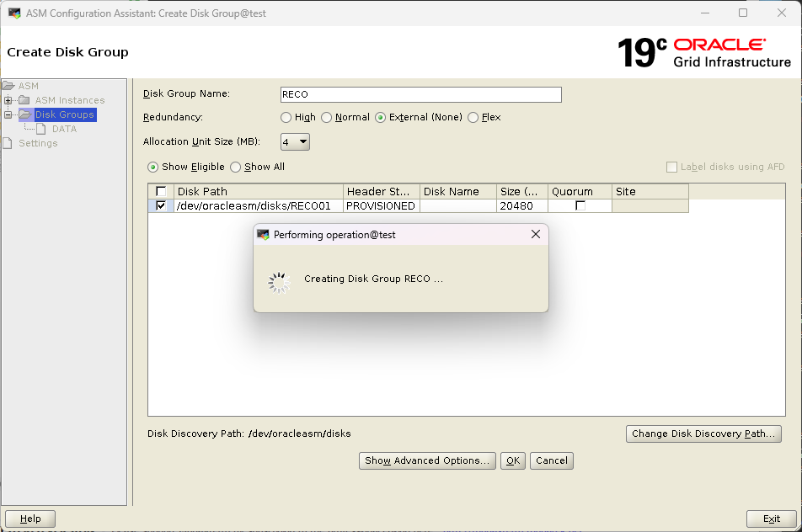The height and width of the screenshot is (532, 802).
Task: Click Change Disk Discovery Path button
Action: tap(703, 434)
